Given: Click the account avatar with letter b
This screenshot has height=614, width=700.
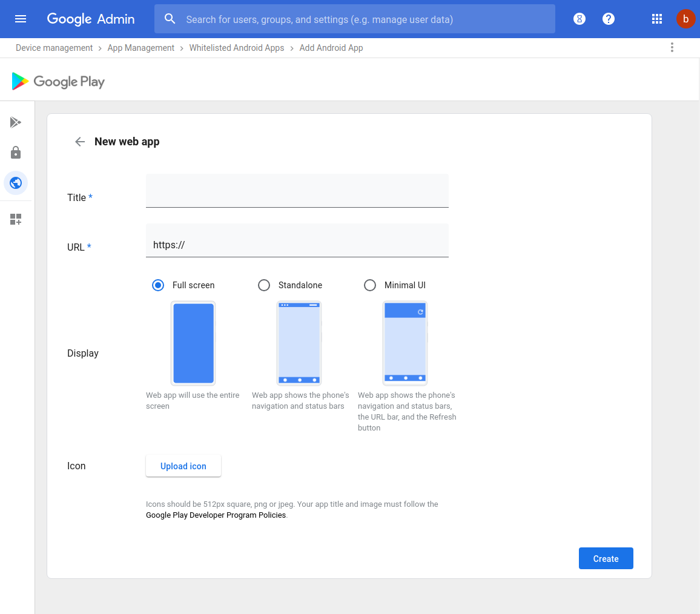Looking at the screenshot, I should pyautogui.click(x=686, y=19).
